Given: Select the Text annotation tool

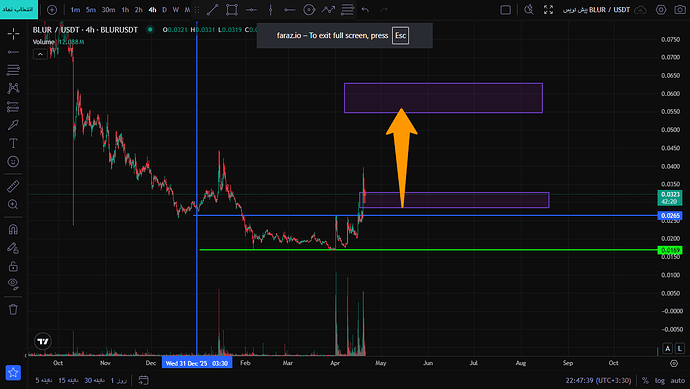Looking at the screenshot, I should (13, 143).
